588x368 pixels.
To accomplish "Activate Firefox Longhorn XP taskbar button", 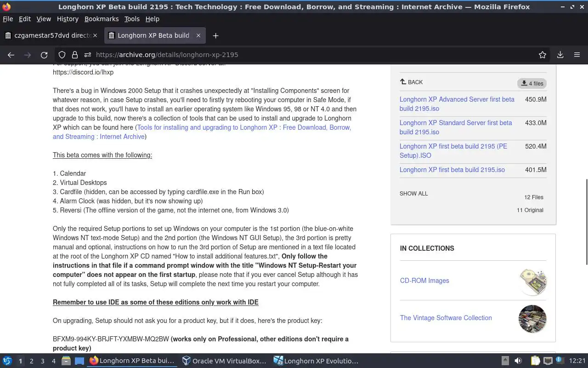I will click(x=132, y=361).
